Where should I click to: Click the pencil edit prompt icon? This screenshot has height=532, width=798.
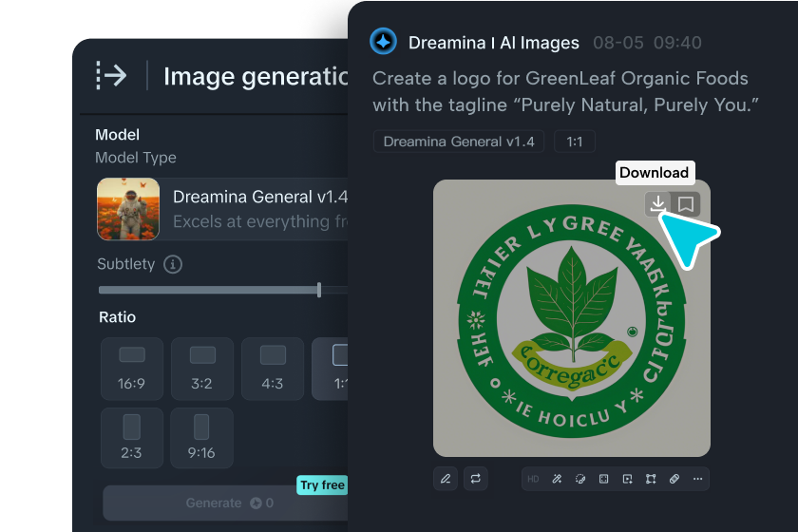[x=446, y=479]
